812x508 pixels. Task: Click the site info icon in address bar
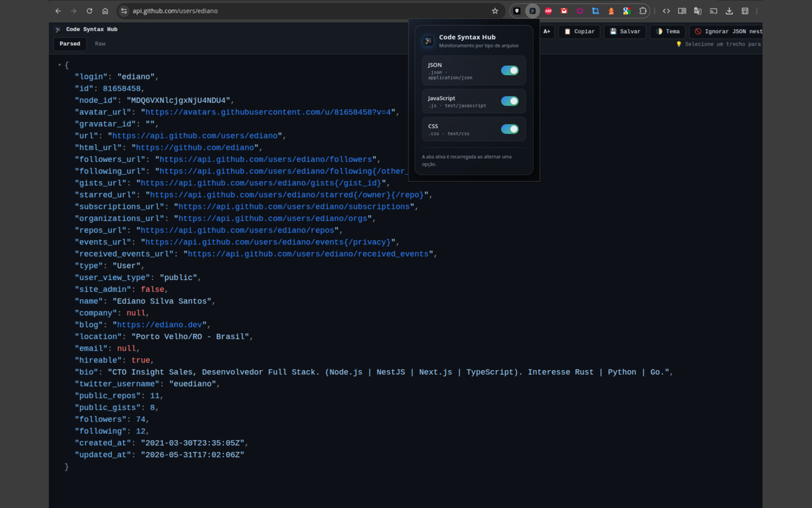point(124,11)
